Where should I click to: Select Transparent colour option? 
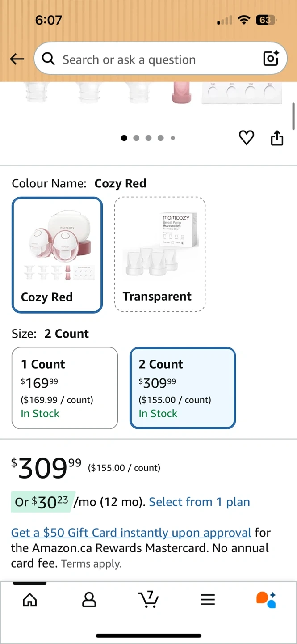(x=160, y=254)
